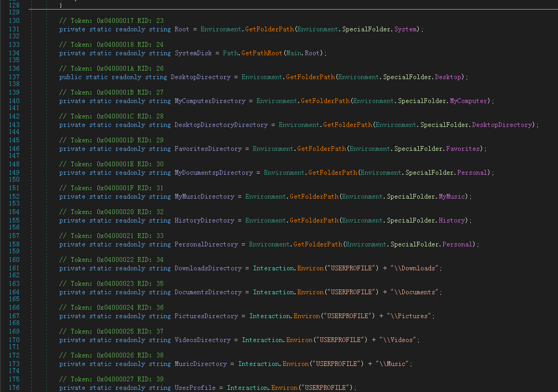The width and height of the screenshot is (558, 392).
Task: Click UserProfile field name
Action: coord(195,388)
